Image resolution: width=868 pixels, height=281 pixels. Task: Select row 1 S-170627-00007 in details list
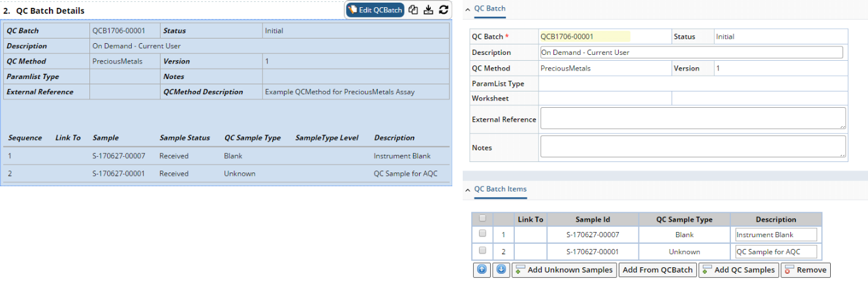[226, 156]
